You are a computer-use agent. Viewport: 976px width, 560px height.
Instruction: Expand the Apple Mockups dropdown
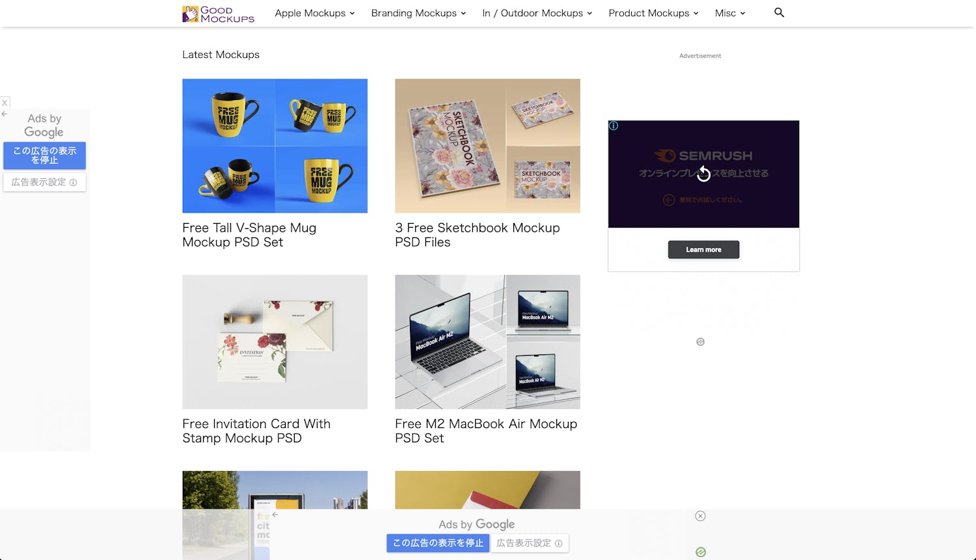click(314, 13)
